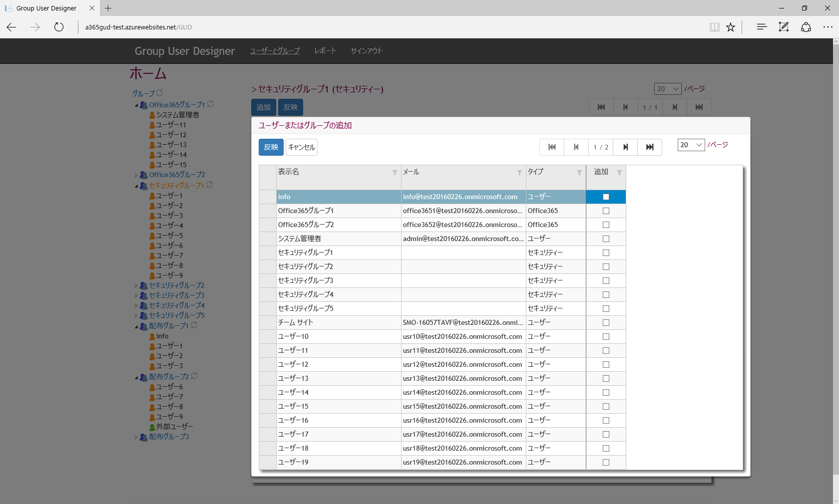Check 追加 box for Office365グループ1 row
The image size is (839, 504).
606,211
